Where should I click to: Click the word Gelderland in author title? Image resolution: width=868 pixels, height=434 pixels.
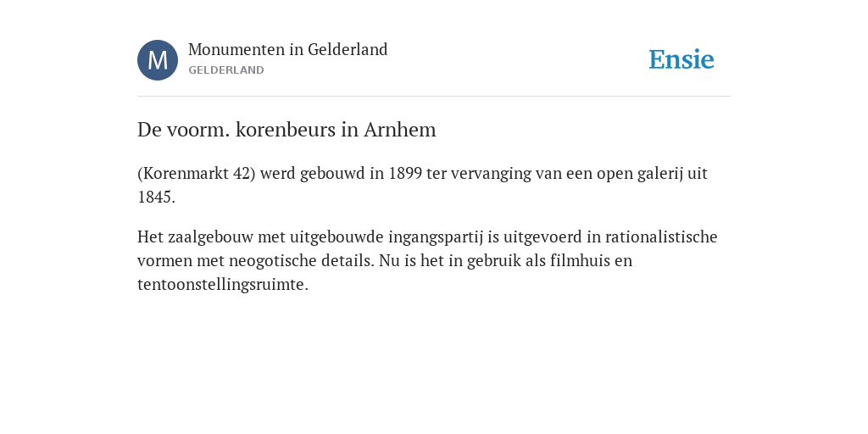tap(348, 49)
